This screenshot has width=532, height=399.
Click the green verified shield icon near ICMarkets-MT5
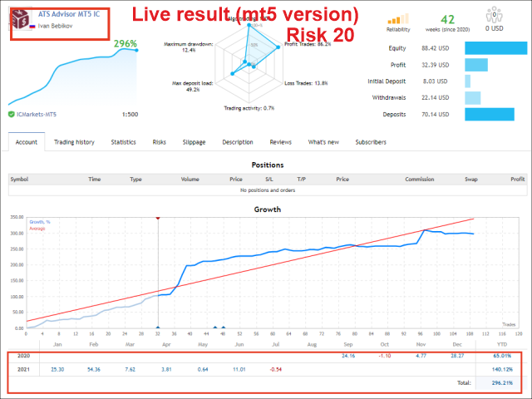pos(11,115)
